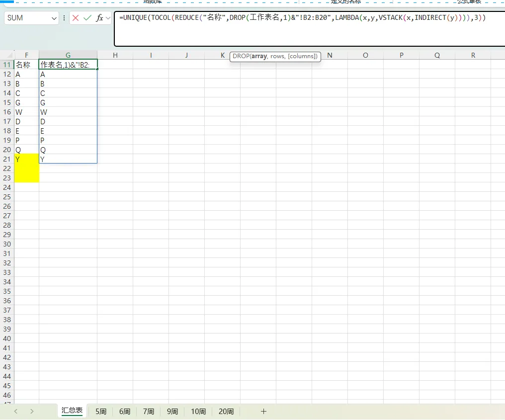Select column G header
This screenshot has width=505, height=420.
click(x=68, y=55)
